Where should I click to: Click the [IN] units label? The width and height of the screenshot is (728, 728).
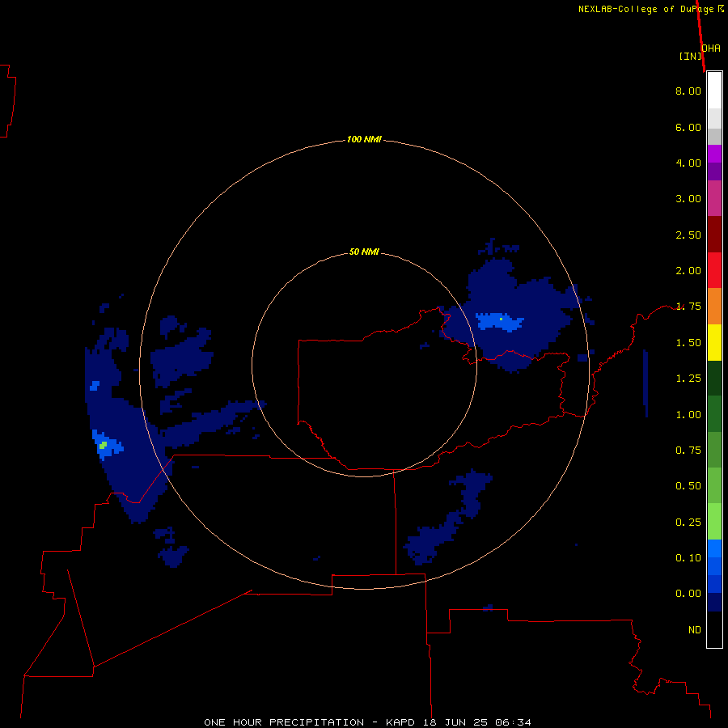point(691,56)
